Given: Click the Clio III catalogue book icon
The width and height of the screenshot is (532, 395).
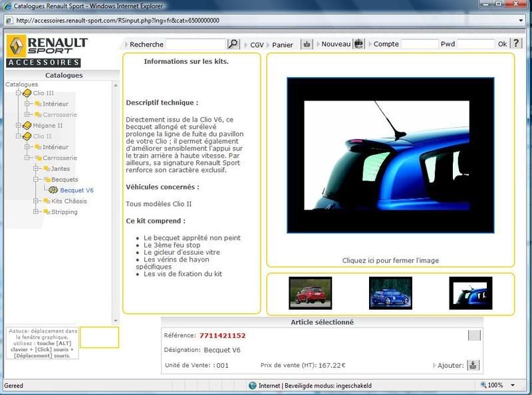Looking at the screenshot, I should tap(27, 93).
